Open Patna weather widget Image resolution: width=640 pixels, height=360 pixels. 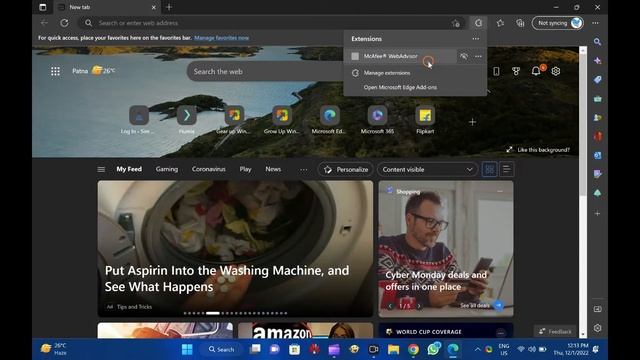tap(93, 71)
